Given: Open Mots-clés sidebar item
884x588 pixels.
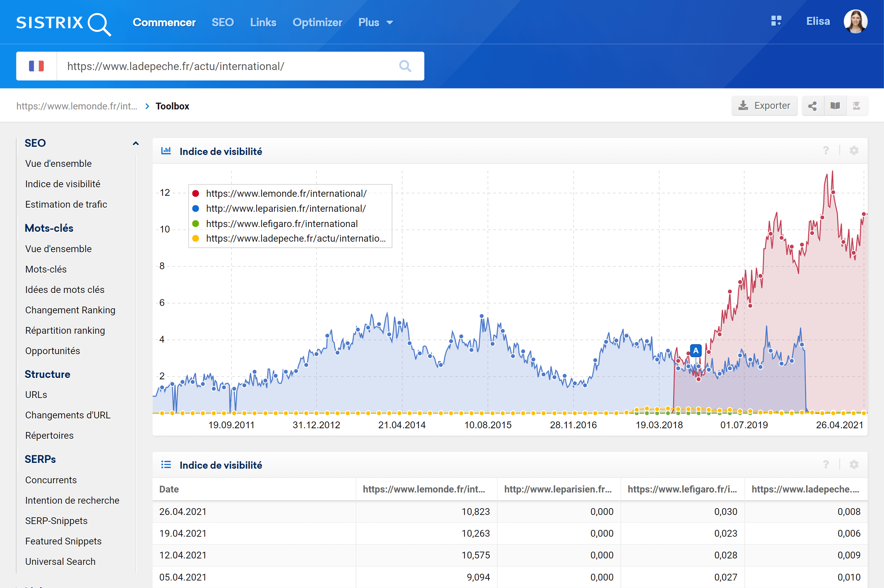Looking at the screenshot, I should click(x=46, y=269).
